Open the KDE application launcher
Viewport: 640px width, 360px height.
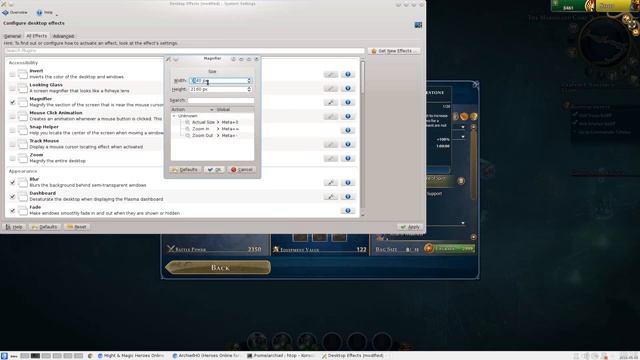4,356
